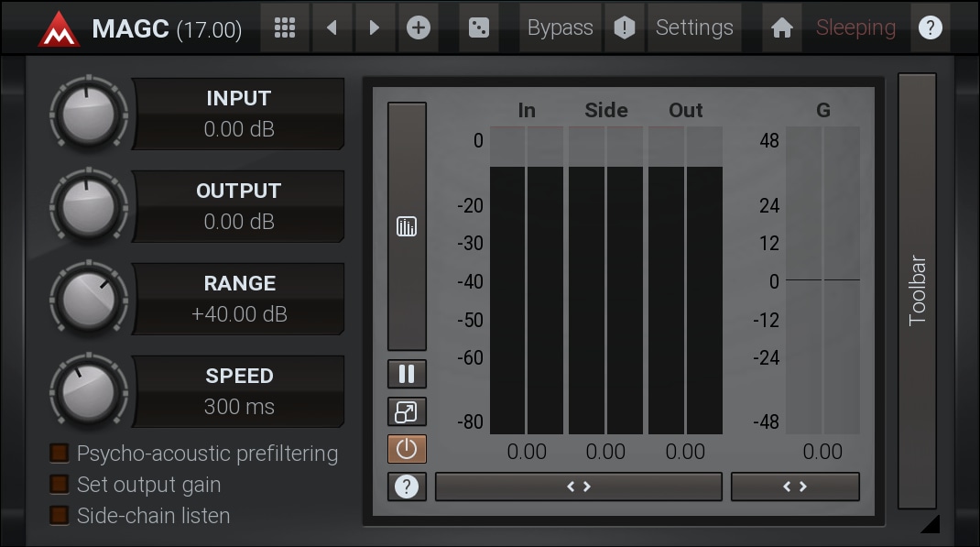Viewport: 980px width, 547px height.
Task: Toggle meters power button
Action: (x=407, y=449)
